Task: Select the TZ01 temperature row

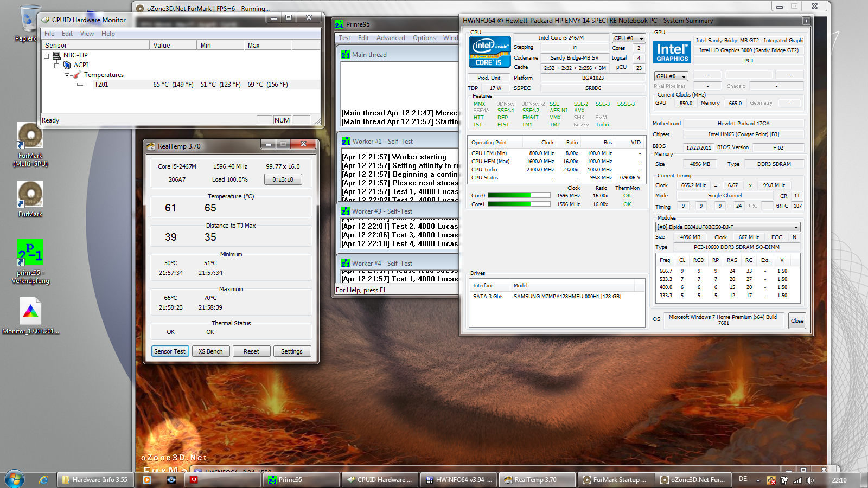Action: pyautogui.click(x=101, y=85)
